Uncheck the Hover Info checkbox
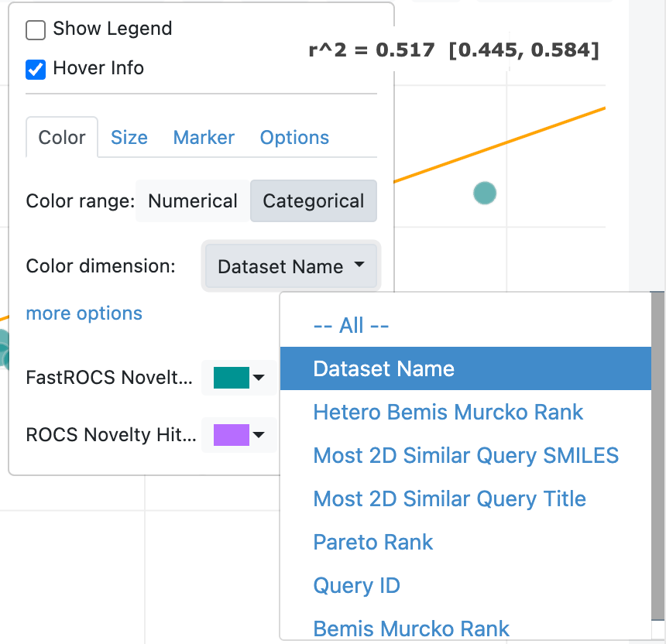This screenshot has width=666, height=644. (x=36, y=69)
